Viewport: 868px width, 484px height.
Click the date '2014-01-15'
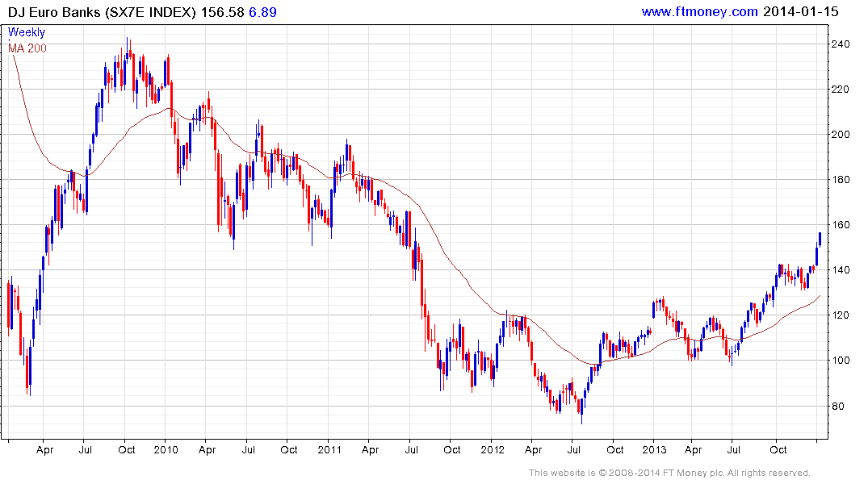click(800, 11)
